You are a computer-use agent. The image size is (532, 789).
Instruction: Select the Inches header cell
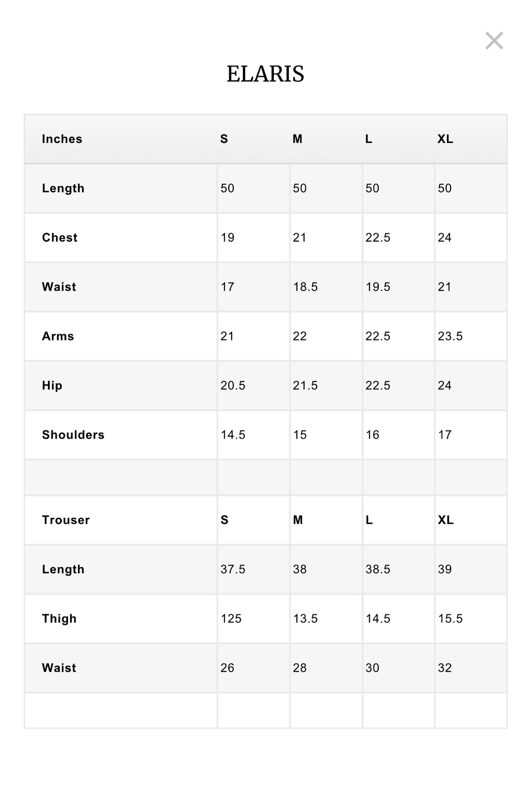[62, 139]
